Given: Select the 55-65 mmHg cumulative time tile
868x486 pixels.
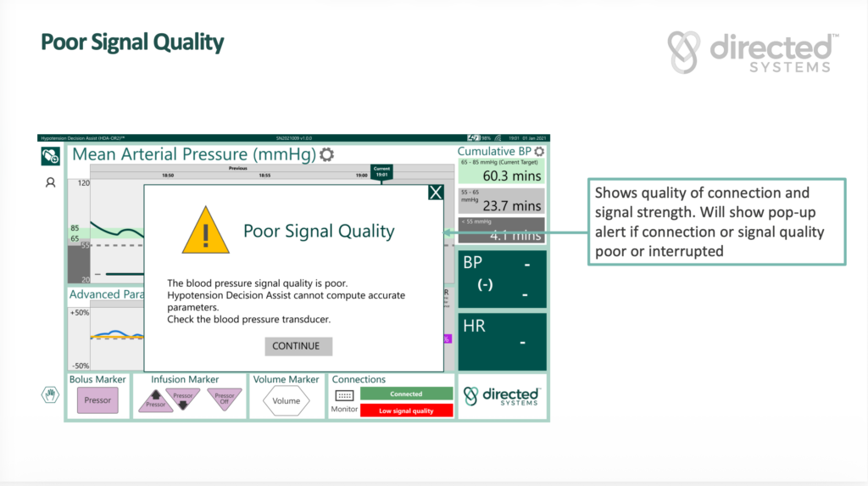Looking at the screenshot, I should 502,201.
